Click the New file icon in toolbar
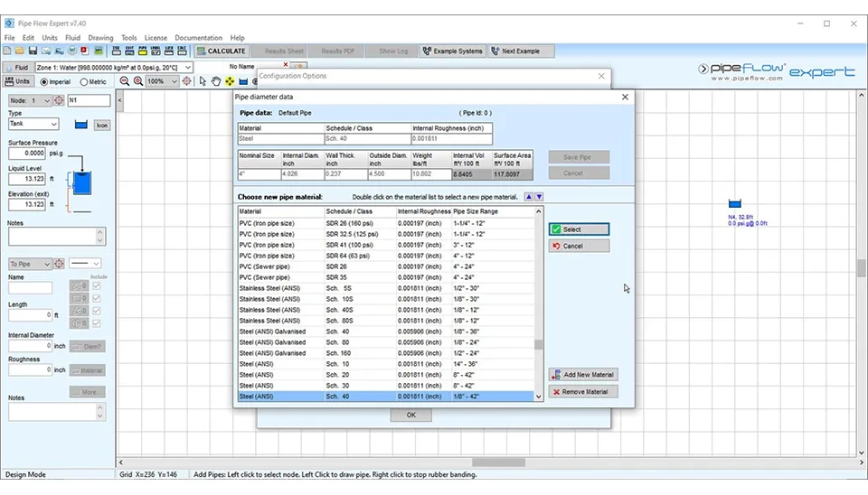This screenshot has width=868, height=495. [x=9, y=51]
